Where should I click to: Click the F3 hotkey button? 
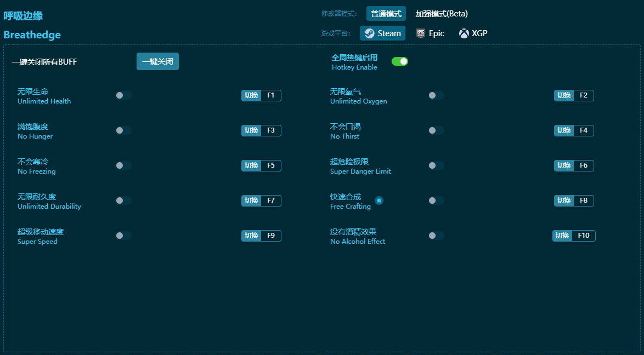click(x=261, y=130)
